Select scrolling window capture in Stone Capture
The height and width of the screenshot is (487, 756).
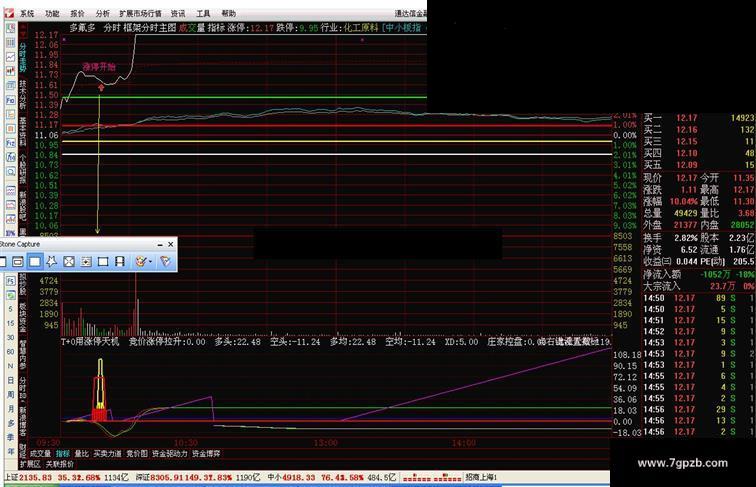[x=86, y=261]
